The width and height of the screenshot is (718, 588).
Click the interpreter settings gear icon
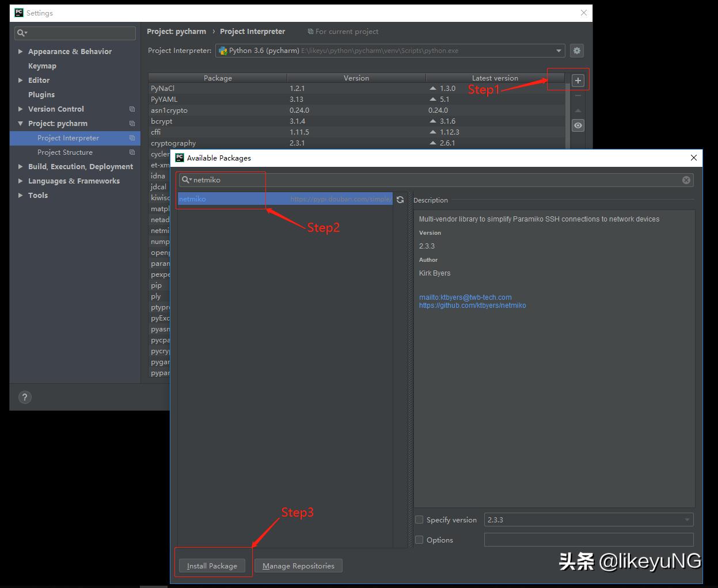(x=577, y=51)
